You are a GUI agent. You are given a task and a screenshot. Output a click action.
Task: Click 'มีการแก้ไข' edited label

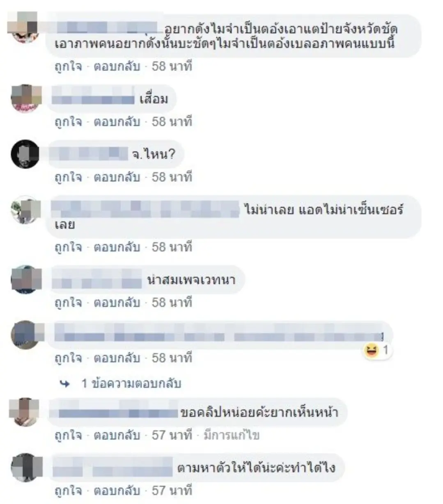pos(232,435)
